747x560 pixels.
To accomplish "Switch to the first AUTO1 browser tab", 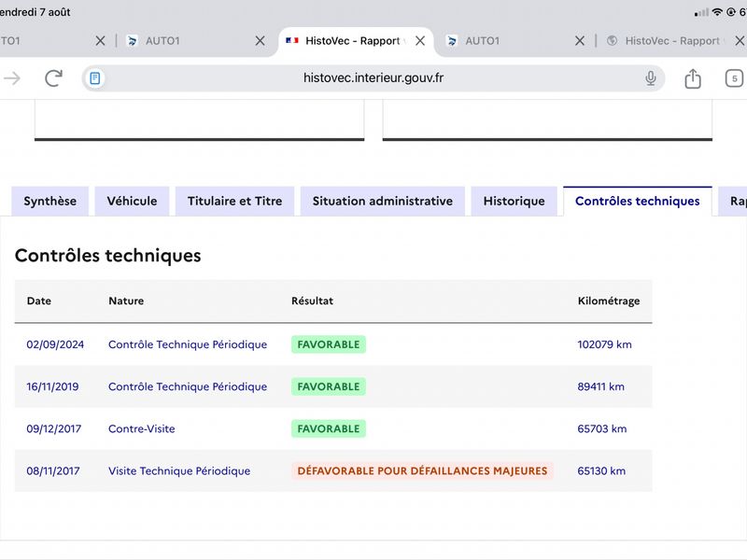I will tap(162, 41).
